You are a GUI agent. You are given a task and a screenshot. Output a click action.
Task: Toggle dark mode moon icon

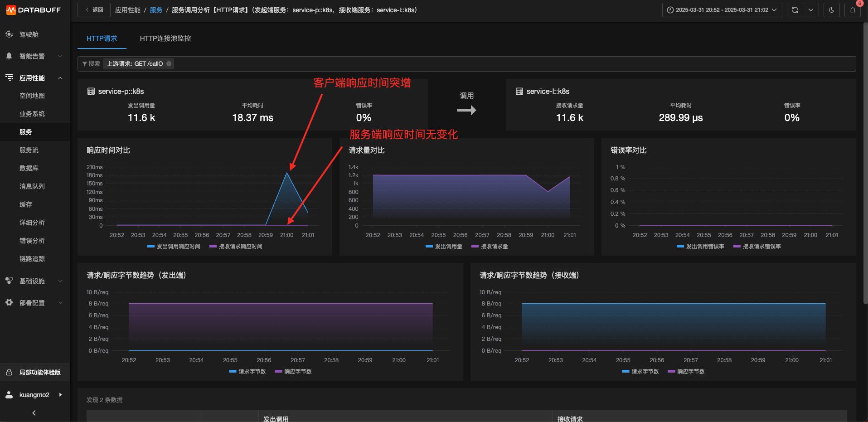click(831, 10)
